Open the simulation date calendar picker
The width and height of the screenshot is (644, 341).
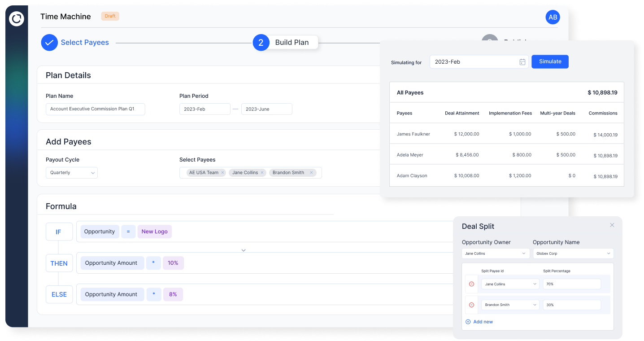[522, 61]
